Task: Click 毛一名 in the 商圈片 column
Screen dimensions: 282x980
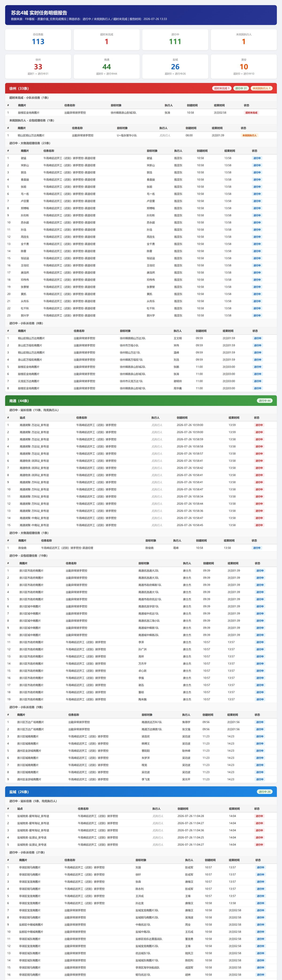Action: (x=25, y=194)
